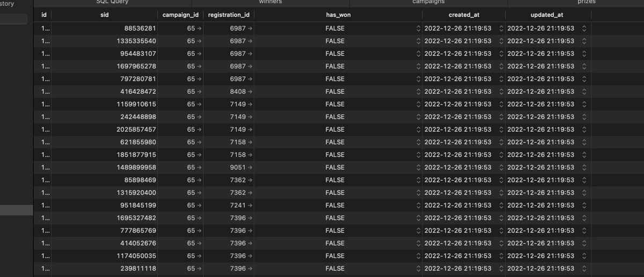Click created_at stepper for sid 85898469
This screenshot has height=277, width=644.
click(x=501, y=180)
